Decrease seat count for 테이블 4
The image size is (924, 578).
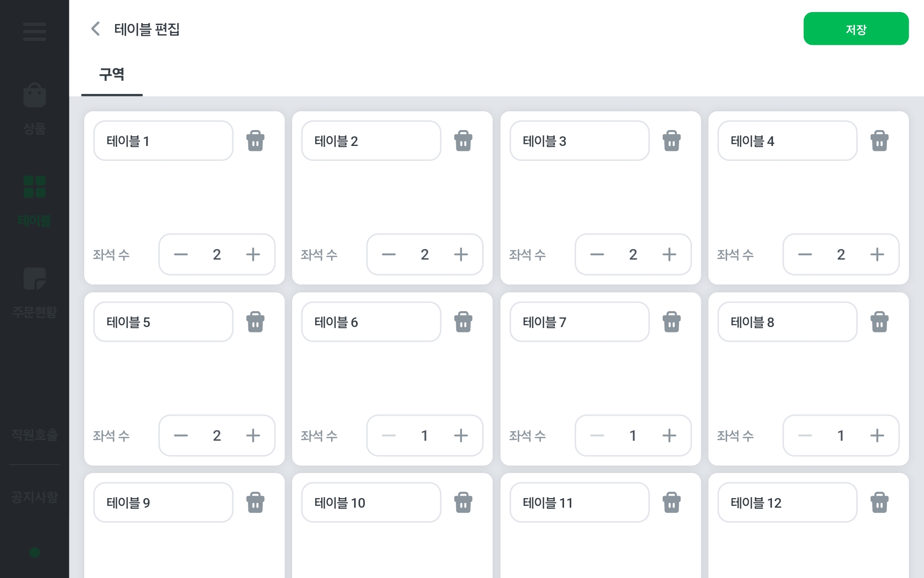(x=805, y=254)
